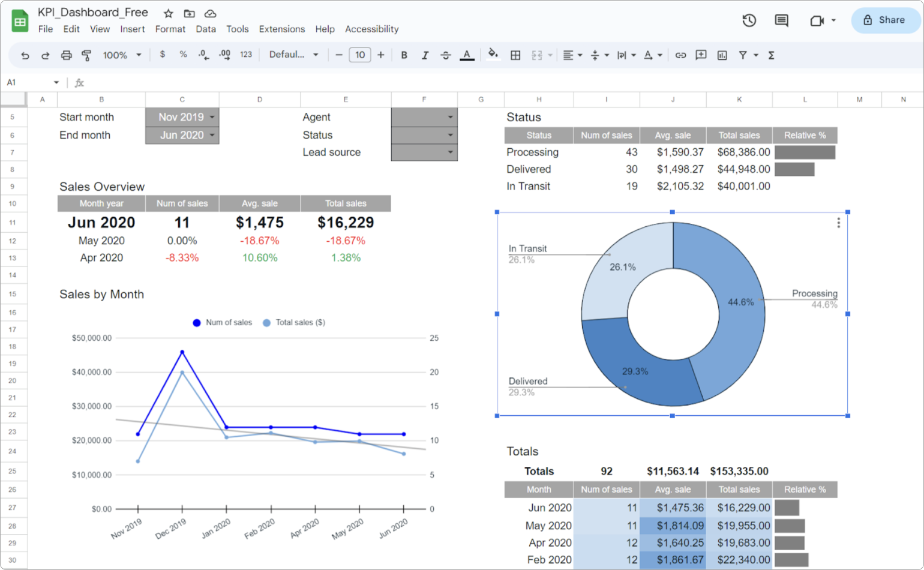The height and width of the screenshot is (570, 924).
Task: Start a meeting with camera icon
Action: tap(817, 21)
